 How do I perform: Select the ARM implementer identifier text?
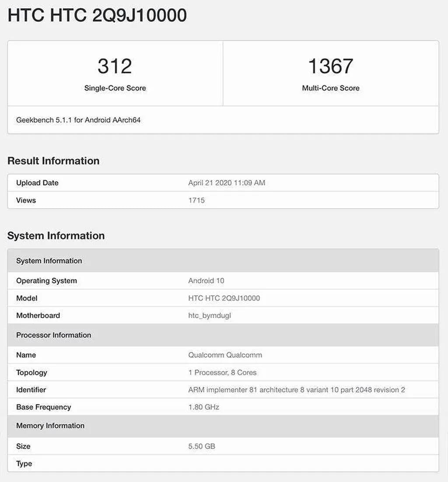pos(296,390)
